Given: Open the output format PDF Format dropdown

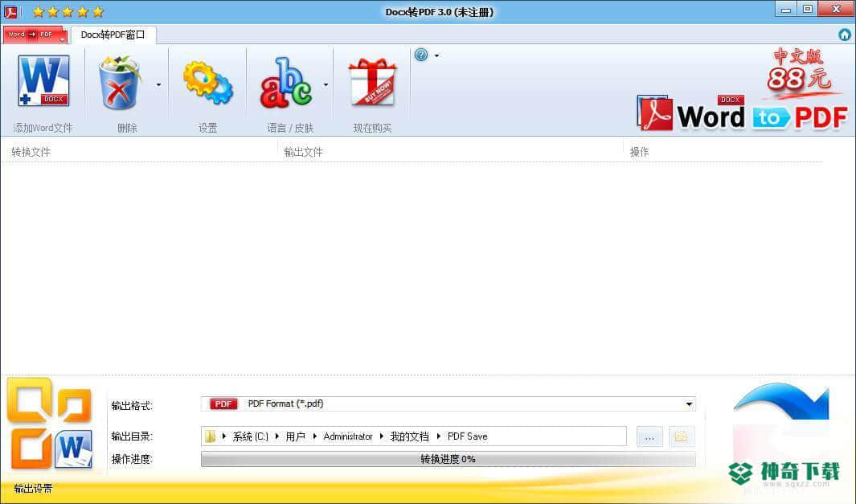Looking at the screenshot, I should [448, 404].
